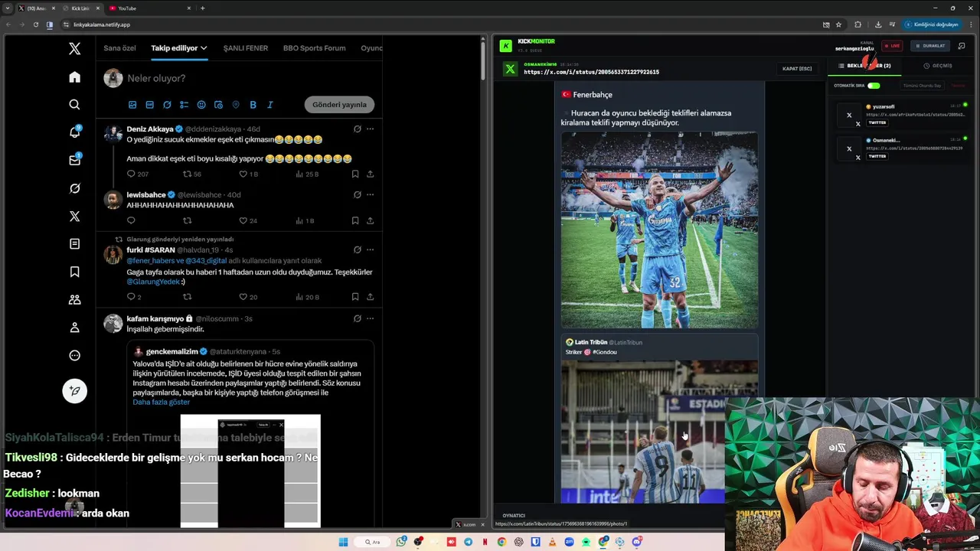Screen dimensions: 980x551
Task: Bookmark lewisbahce's post
Action: (355, 220)
